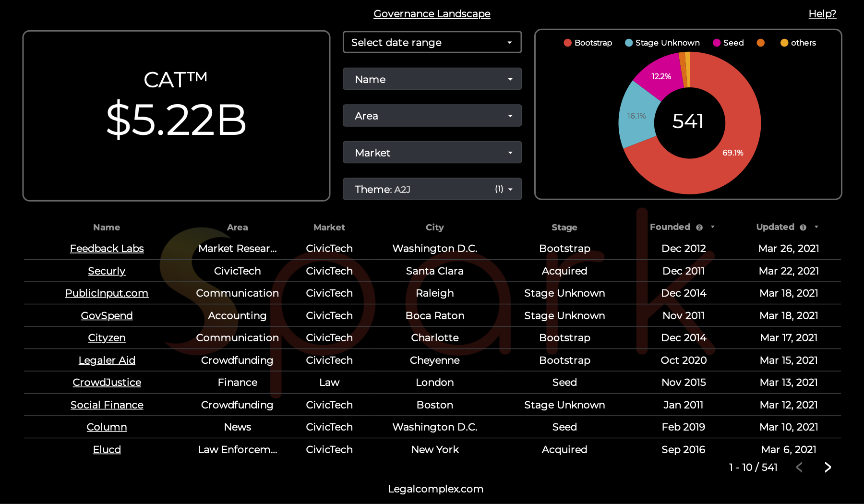Toggle the unlabeled orange legend dot
The height and width of the screenshot is (504, 864).
click(x=760, y=43)
